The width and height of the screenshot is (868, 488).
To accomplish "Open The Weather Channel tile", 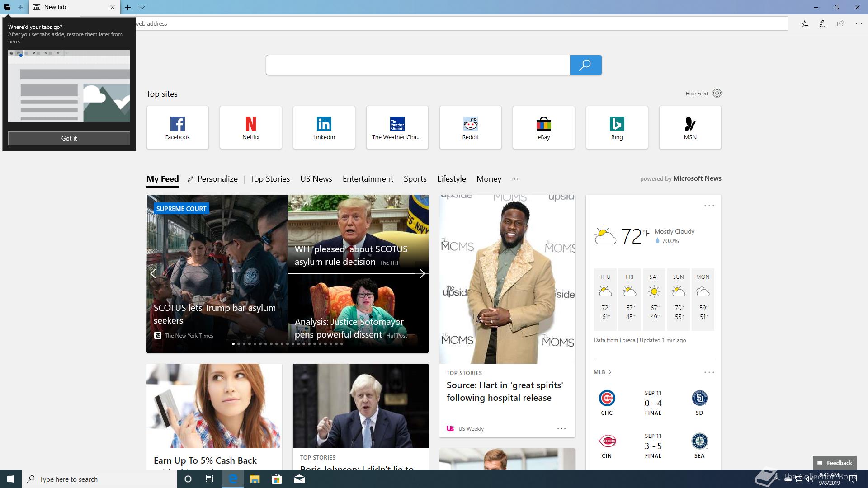I will [397, 127].
